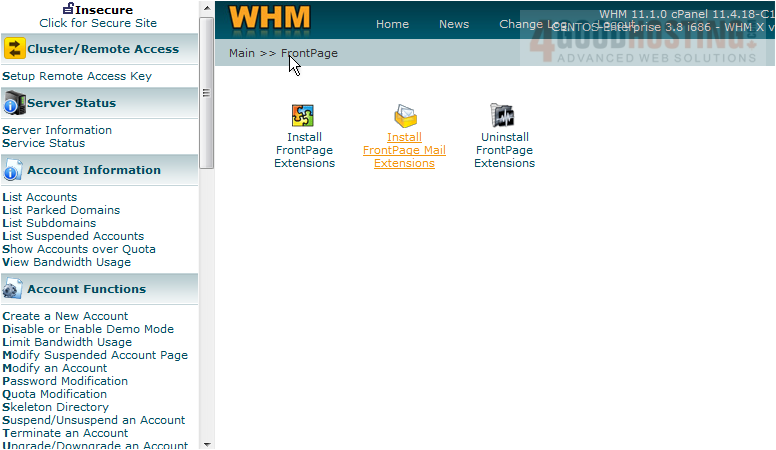Screen dimensions: 776x450
Task: Select Create a New Account
Action: tap(65, 316)
